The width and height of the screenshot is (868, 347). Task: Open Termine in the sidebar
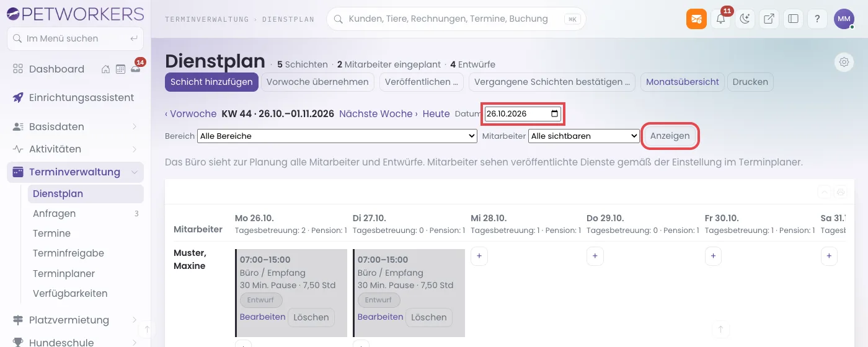86,234
